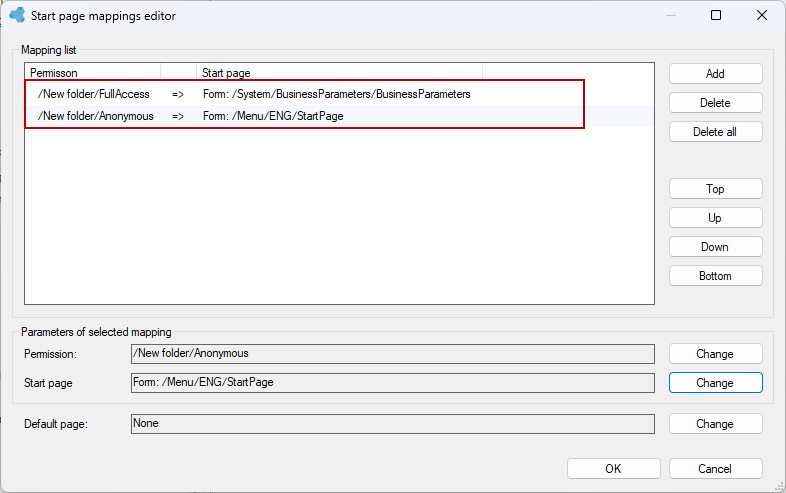Click the application icon in title bar

tap(17, 15)
